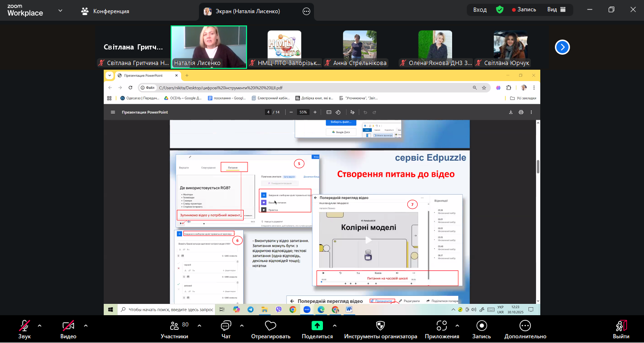This screenshot has width=644, height=343.
Task: Click the green encryption shield icon
Action: click(500, 10)
